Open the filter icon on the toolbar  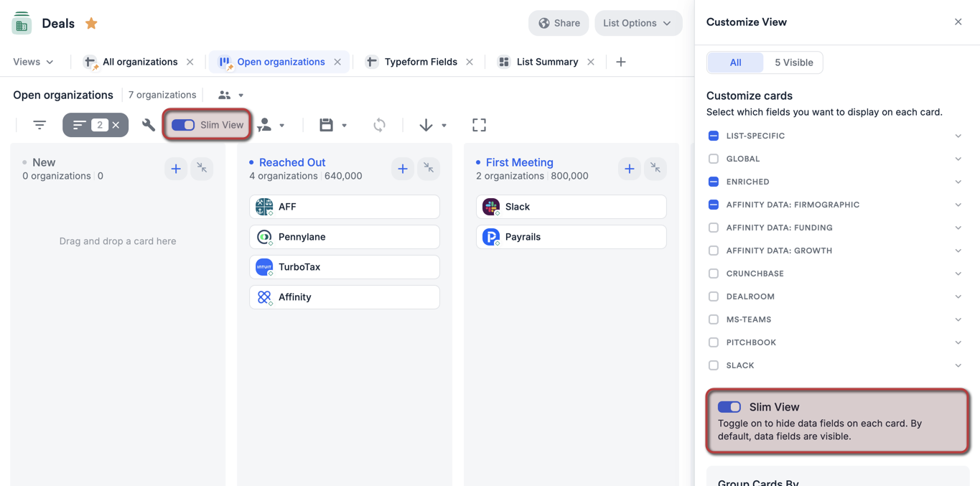(x=39, y=124)
